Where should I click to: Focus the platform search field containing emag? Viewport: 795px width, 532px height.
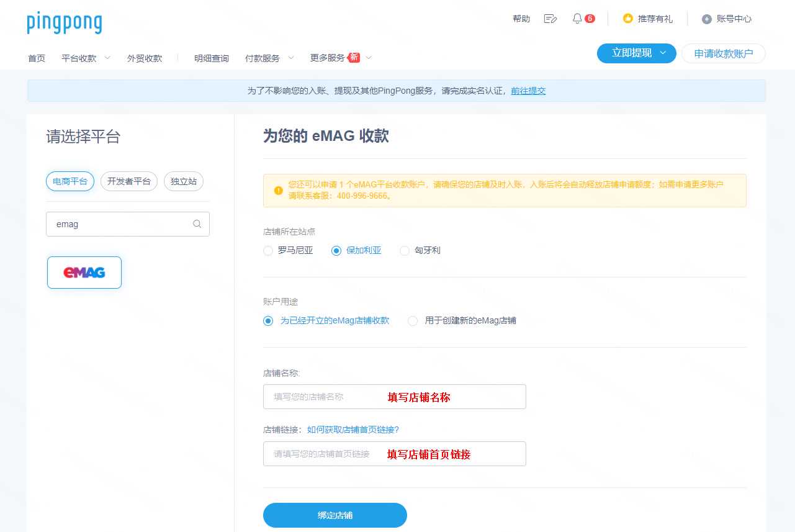coord(128,224)
